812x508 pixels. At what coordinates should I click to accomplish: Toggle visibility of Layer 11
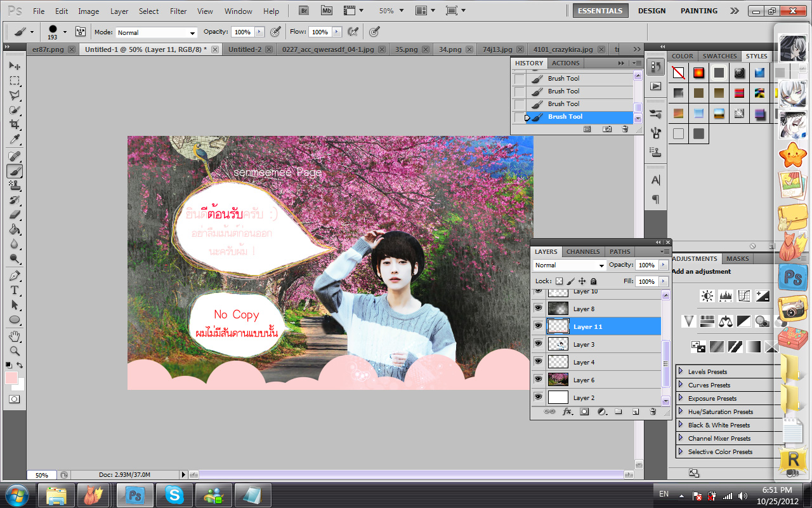(539, 326)
